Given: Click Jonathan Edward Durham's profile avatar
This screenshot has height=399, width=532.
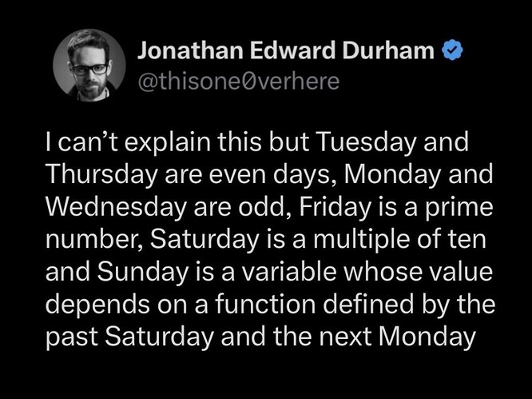Looking at the screenshot, I should pyautogui.click(x=88, y=66).
